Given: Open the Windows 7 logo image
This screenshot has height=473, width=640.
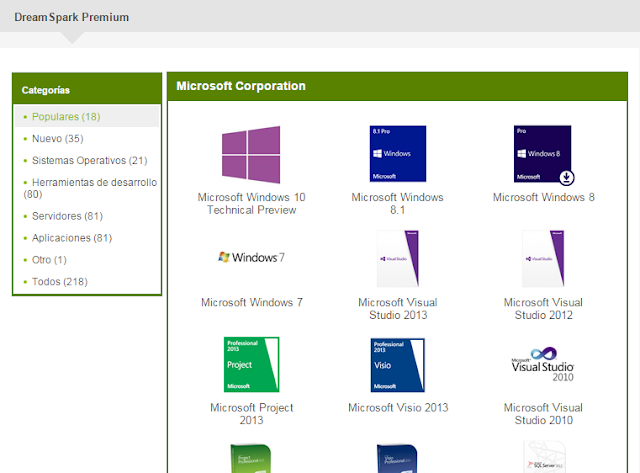Looking at the screenshot, I should pos(251,257).
